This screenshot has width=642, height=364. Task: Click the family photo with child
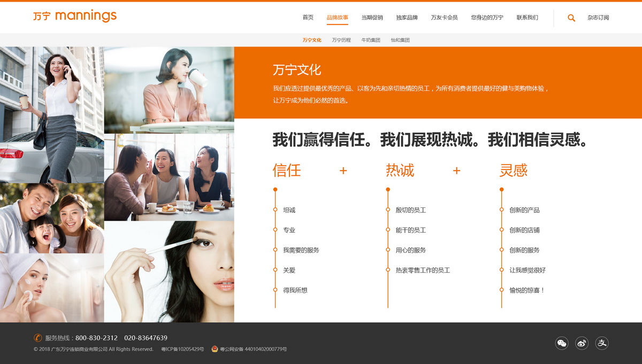[x=52, y=218]
